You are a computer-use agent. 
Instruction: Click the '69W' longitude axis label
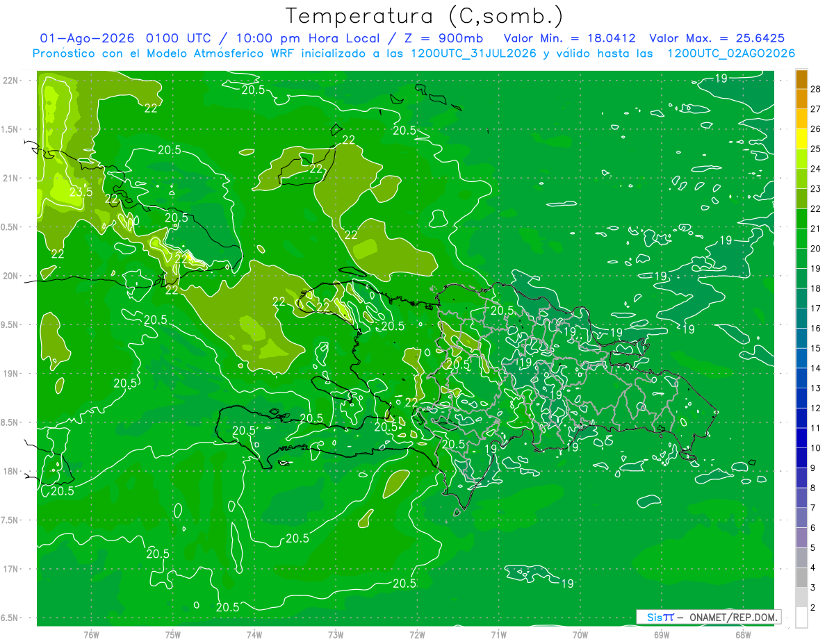[x=662, y=634]
